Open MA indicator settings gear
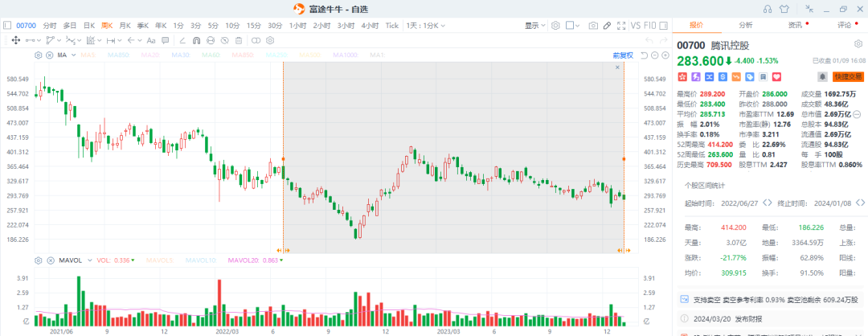 [x=39, y=55]
